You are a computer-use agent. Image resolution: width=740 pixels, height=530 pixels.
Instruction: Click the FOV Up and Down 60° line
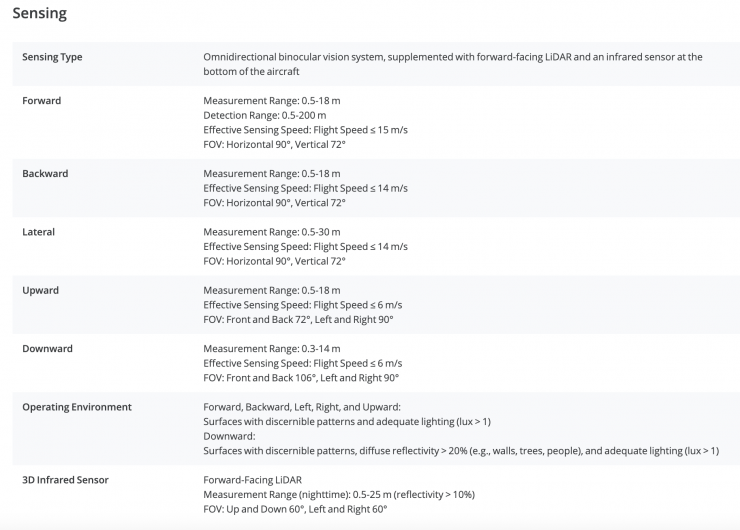tap(294, 509)
